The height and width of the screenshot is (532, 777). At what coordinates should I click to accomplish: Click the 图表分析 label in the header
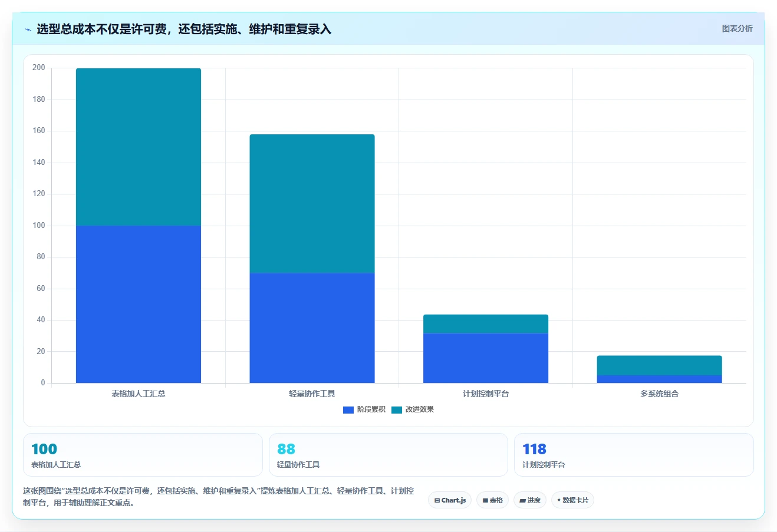point(737,28)
